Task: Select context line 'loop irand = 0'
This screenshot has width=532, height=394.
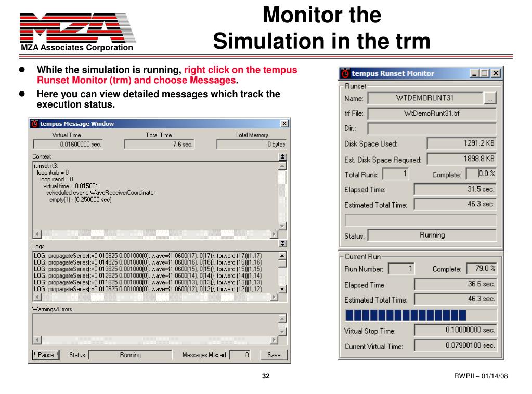Action: (x=56, y=179)
